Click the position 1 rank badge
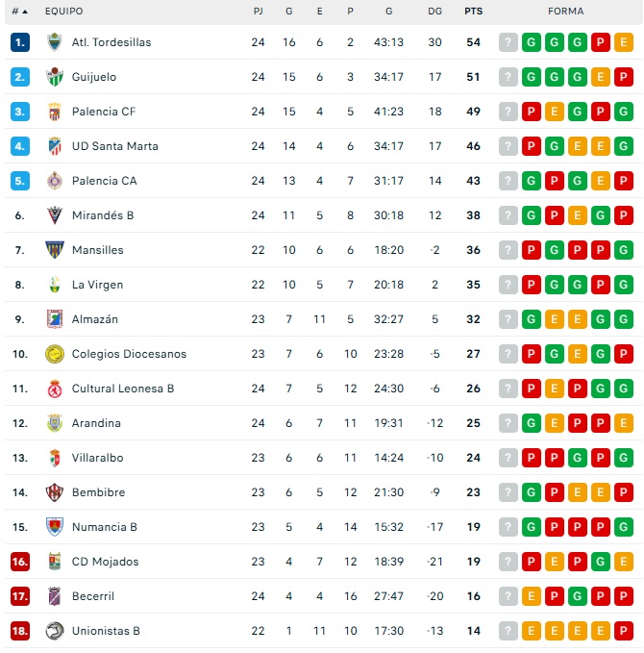 tap(21, 42)
